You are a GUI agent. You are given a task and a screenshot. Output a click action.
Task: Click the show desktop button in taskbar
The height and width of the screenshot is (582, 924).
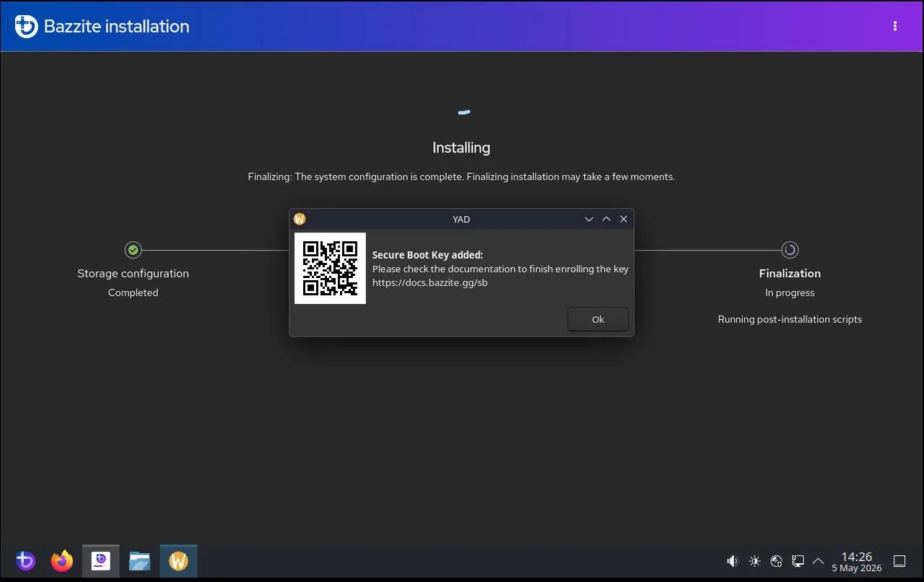(899, 561)
